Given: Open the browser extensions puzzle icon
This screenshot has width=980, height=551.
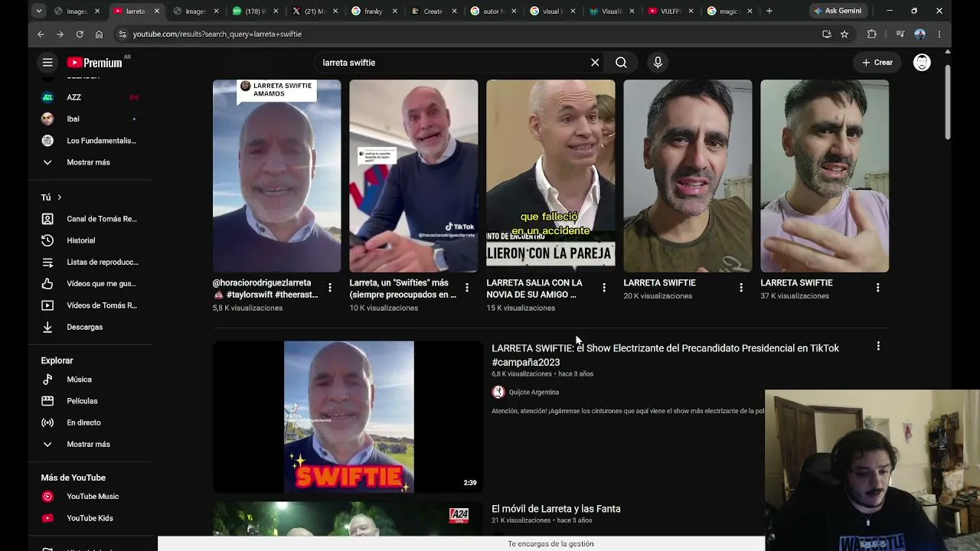Looking at the screenshot, I should [x=872, y=34].
